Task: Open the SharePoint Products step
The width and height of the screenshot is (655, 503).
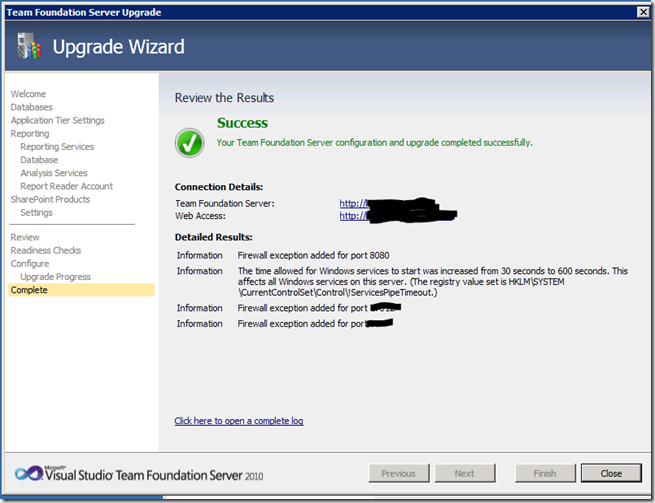Action: click(50, 199)
